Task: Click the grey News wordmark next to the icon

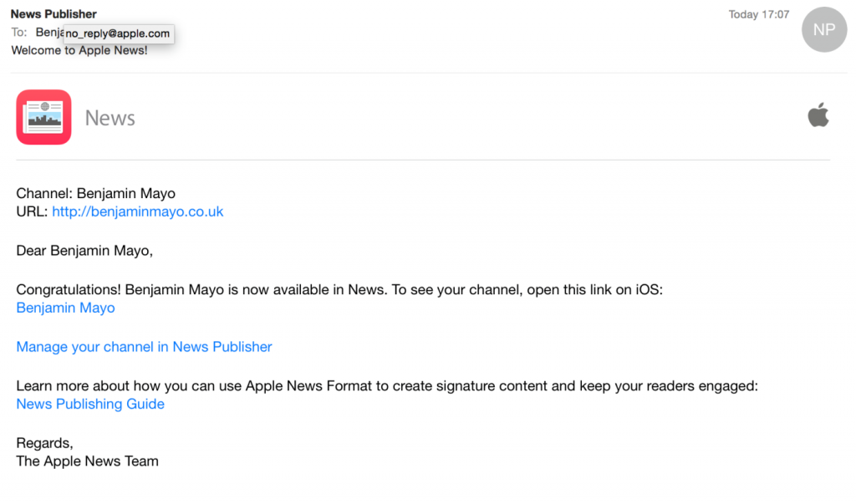Action: (110, 118)
